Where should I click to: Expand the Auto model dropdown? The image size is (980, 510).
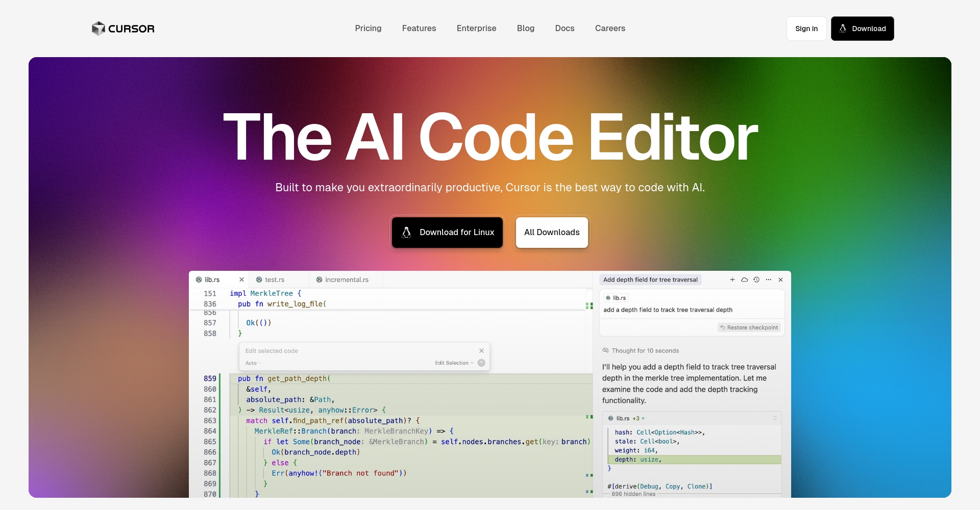(x=253, y=363)
